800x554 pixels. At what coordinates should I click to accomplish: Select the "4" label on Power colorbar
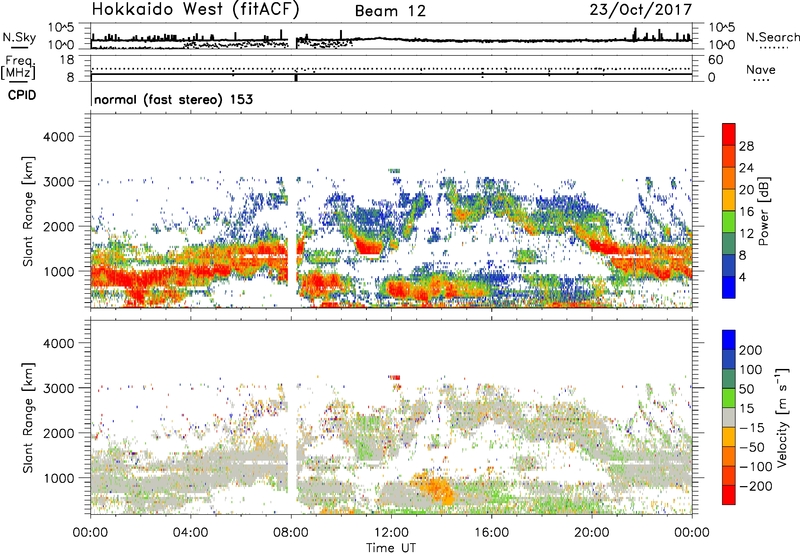742,277
